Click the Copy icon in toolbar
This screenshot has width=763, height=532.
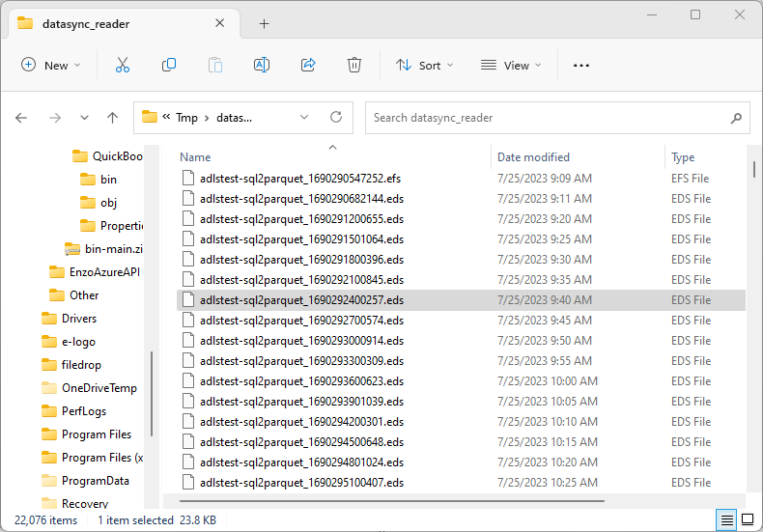pos(169,65)
